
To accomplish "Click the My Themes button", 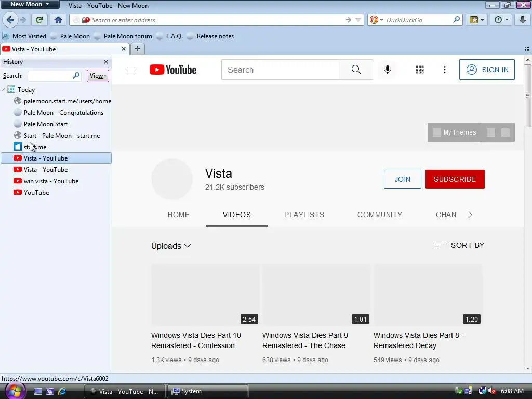I will point(455,132).
